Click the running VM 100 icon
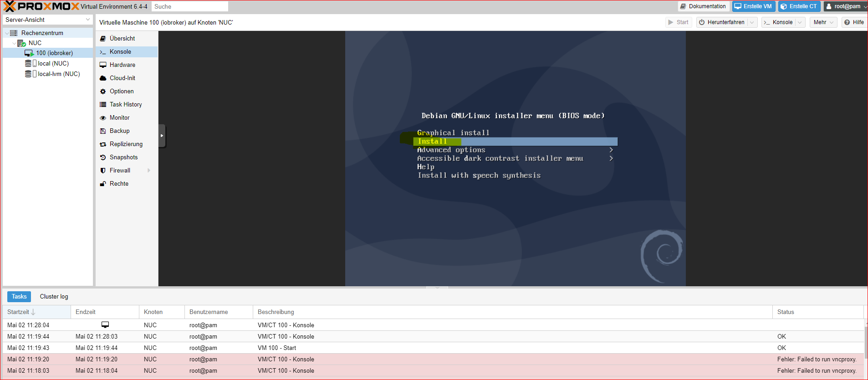This screenshot has height=380, width=868. [30, 53]
